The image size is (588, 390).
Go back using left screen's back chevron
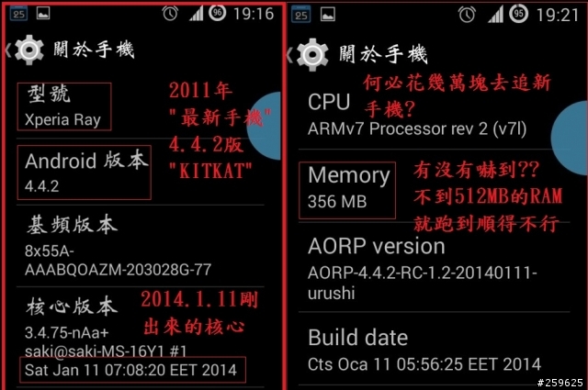point(8,50)
